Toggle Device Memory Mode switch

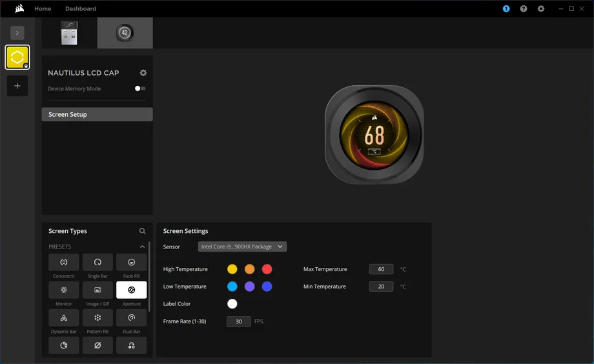[x=140, y=88]
